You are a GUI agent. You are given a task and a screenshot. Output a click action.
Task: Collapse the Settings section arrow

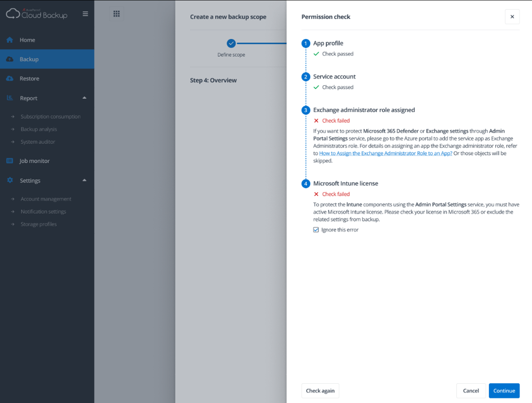(85, 180)
